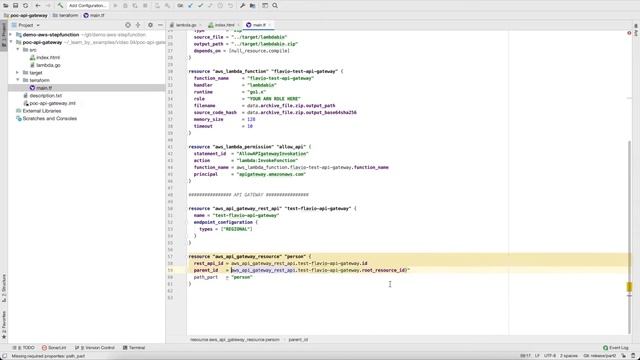Click the Search Everywhere magnifier icon
Screen dimensions: 640x360
pyautogui.click(x=275, y=5)
